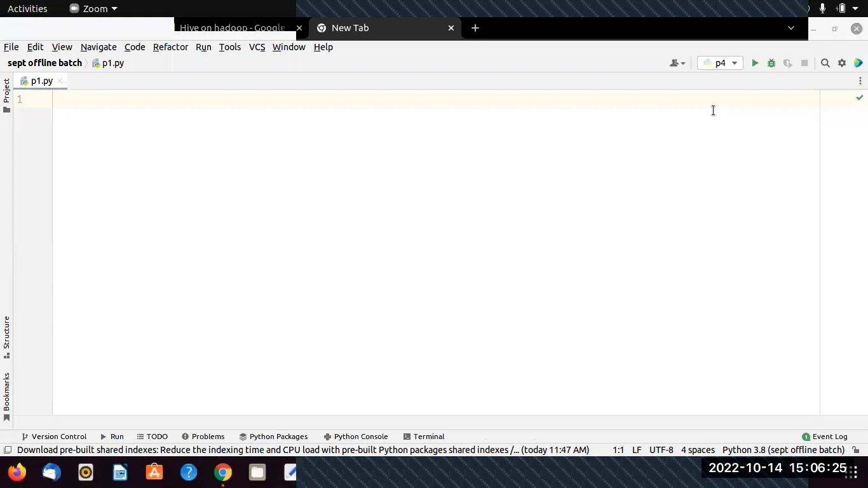This screenshot has height=488, width=868.
Task: Launch Firefox from the dock
Action: coord(17,472)
